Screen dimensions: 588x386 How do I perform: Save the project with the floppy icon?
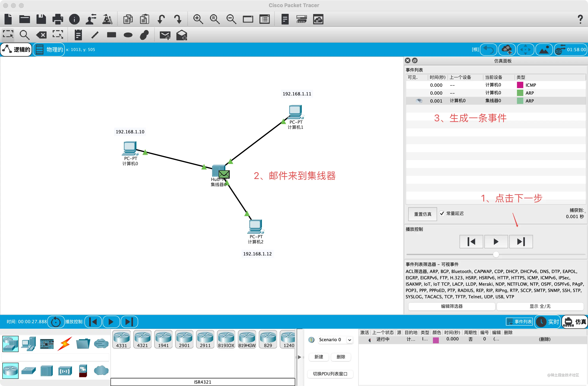coord(41,19)
